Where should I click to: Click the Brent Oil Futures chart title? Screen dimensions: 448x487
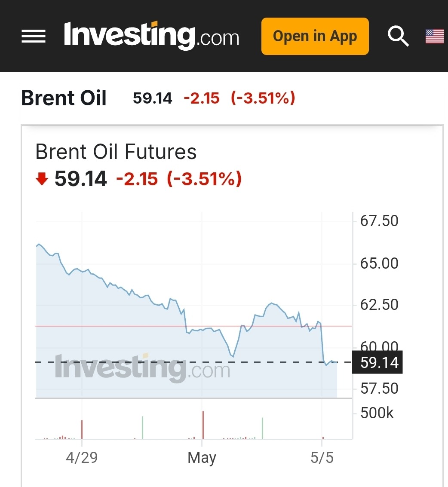(x=116, y=152)
